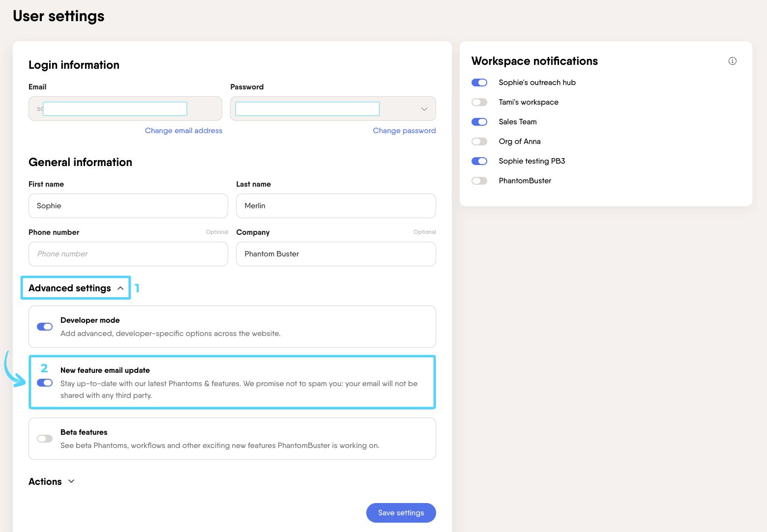Image resolution: width=767 pixels, height=532 pixels.
Task: Expand the Actions section
Action: click(x=52, y=481)
